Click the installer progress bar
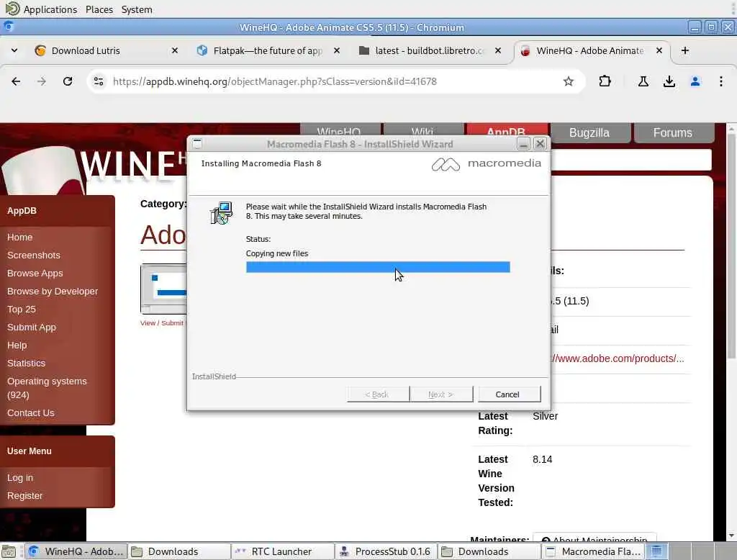Viewport: 737px width, 560px height. pos(378,267)
